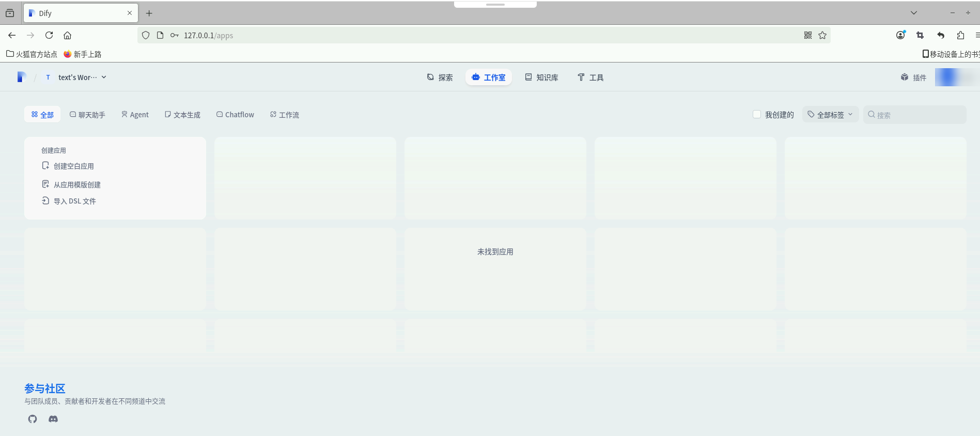Select the 工作室 (Studio) tab
The image size is (980, 436).
click(489, 77)
